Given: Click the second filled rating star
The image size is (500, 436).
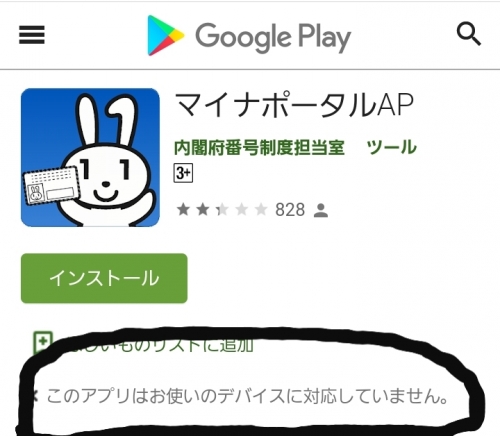Looking at the screenshot, I should 202,210.
